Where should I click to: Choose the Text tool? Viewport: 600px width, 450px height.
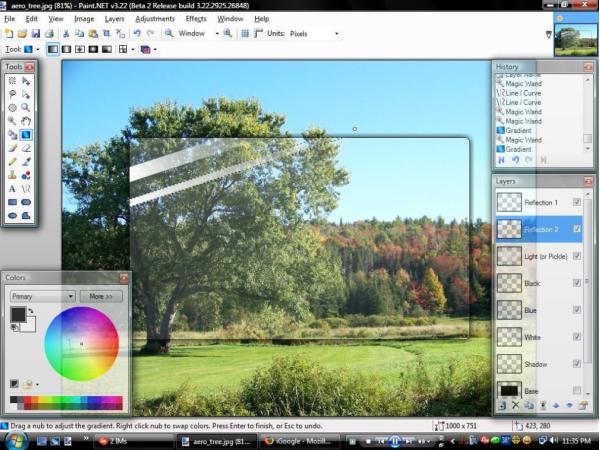click(12, 187)
